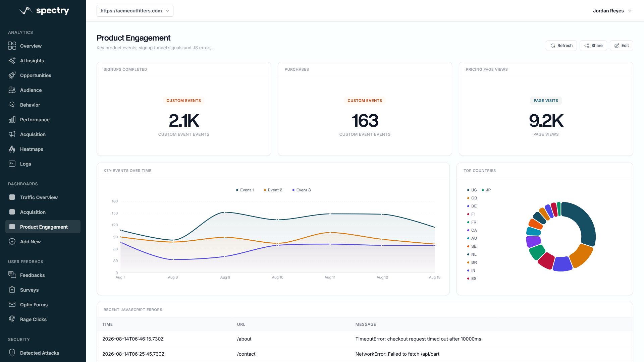Image resolution: width=644 pixels, height=362 pixels.
Task: Click the Spectry logo
Action: tap(44, 11)
